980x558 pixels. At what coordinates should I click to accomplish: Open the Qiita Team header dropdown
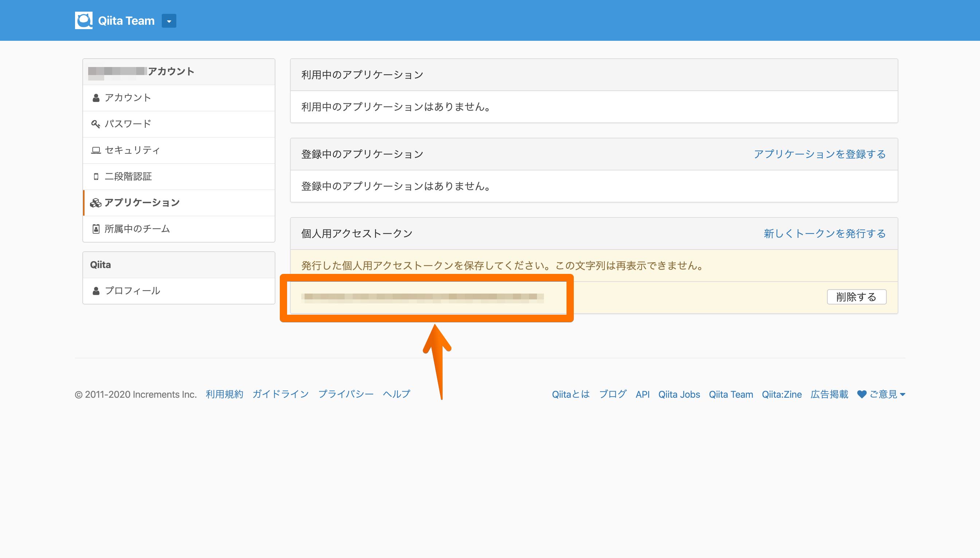pyautogui.click(x=169, y=21)
